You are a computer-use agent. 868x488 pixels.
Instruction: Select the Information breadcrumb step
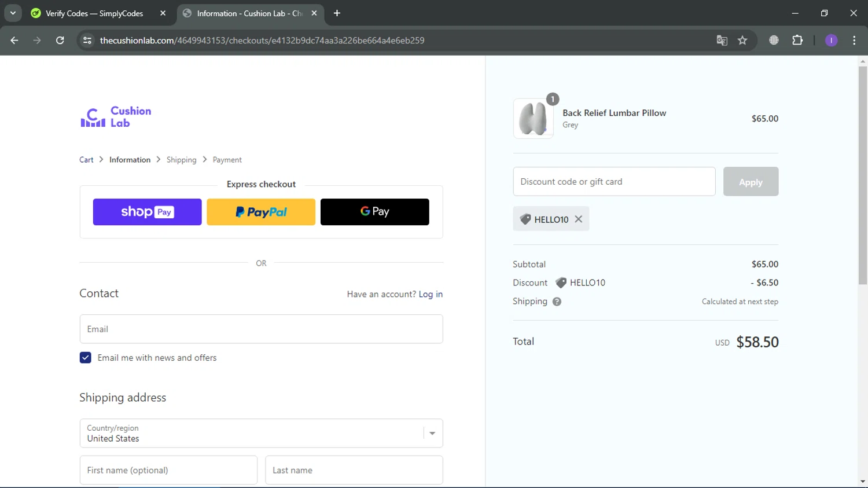click(130, 160)
